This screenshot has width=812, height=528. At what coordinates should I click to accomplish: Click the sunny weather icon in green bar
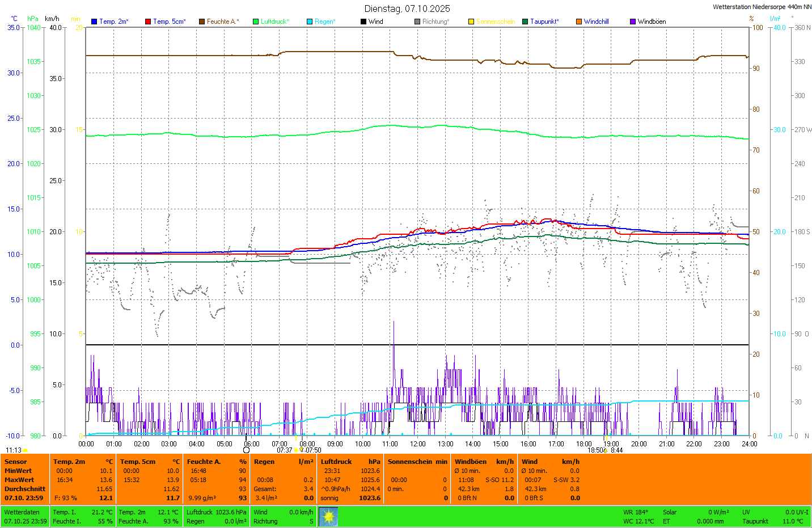tap(328, 517)
